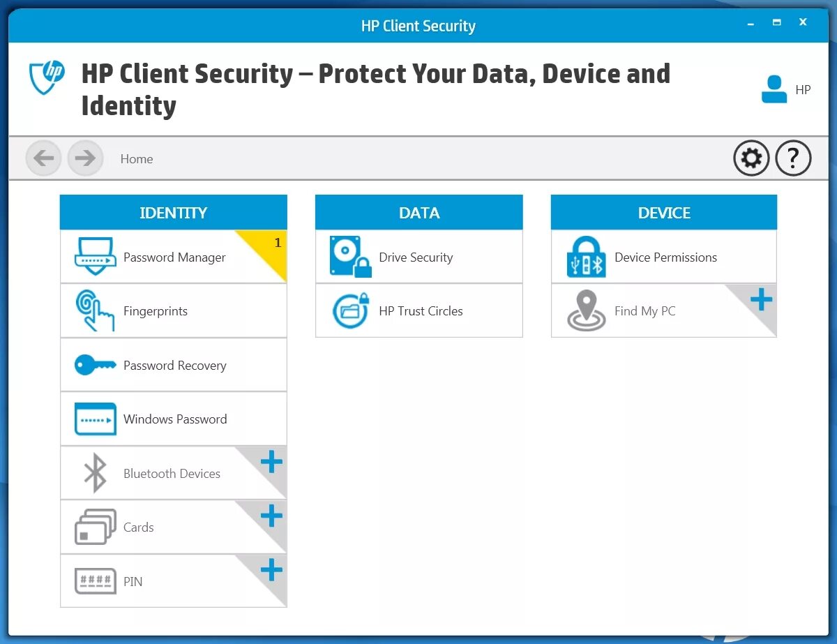Click the Device Permissions padlock icon
Image resolution: width=837 pixels, height=644 pixels.
[586, 257]
